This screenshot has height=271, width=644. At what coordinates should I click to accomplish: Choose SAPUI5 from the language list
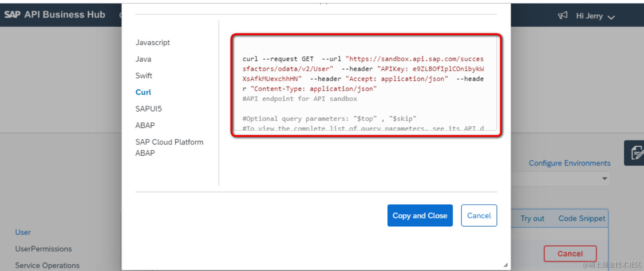tap(148, 109)
